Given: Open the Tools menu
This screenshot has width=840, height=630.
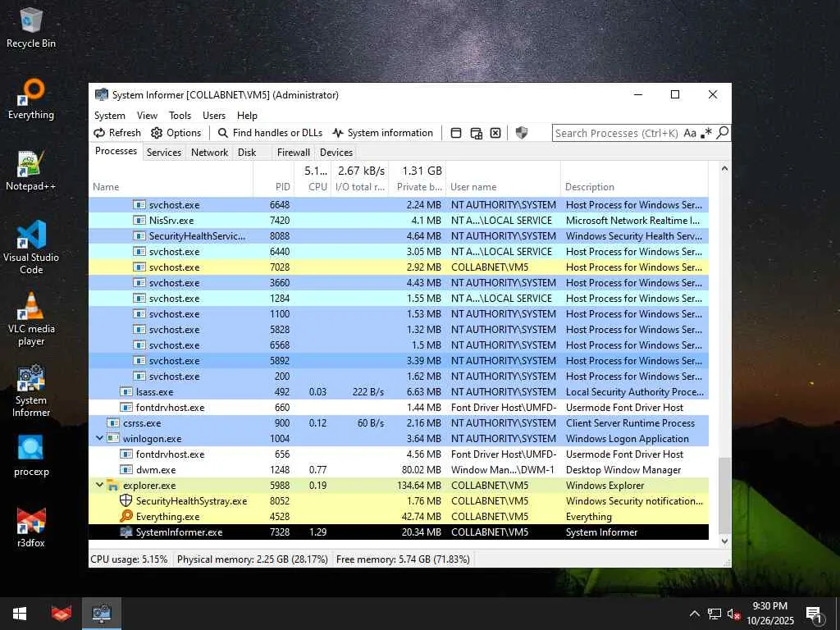Looking at the screenshot, I should tap(180, 115).
